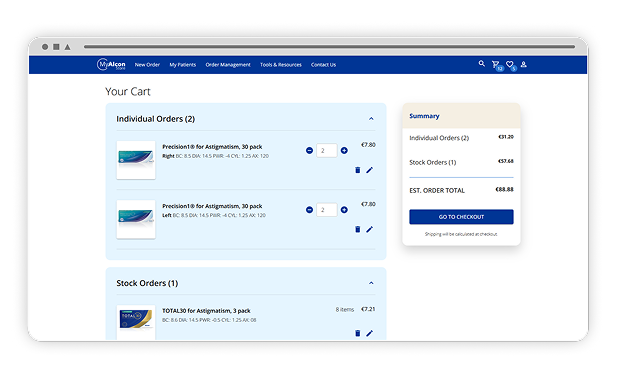Viewport: 618px width, 375px height.
Task: Collapse the Stock Orders (1) section
Action: [371, 283]
